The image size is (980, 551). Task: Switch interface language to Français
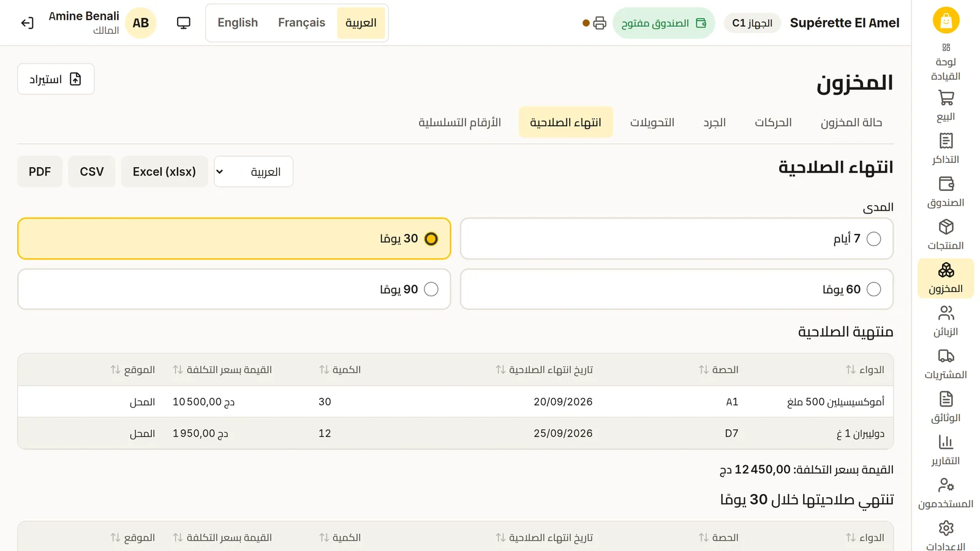[x=301, y=23]
